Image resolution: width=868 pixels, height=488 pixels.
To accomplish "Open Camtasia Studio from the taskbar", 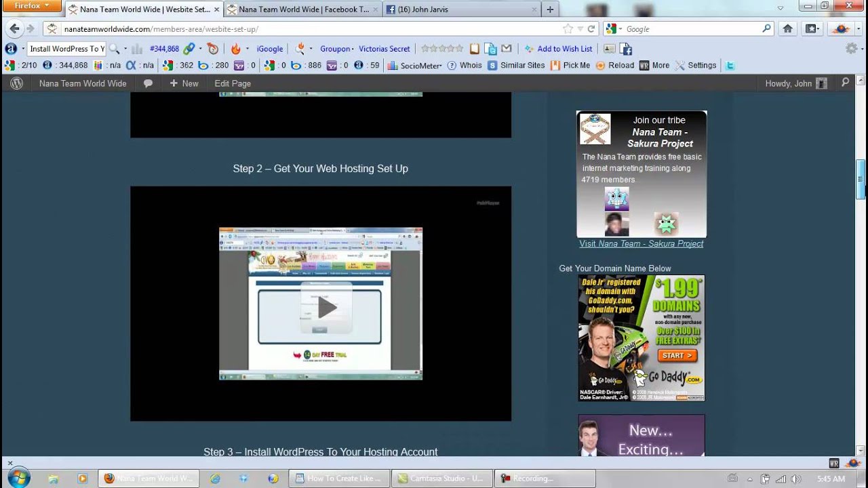I will (442, 479).
